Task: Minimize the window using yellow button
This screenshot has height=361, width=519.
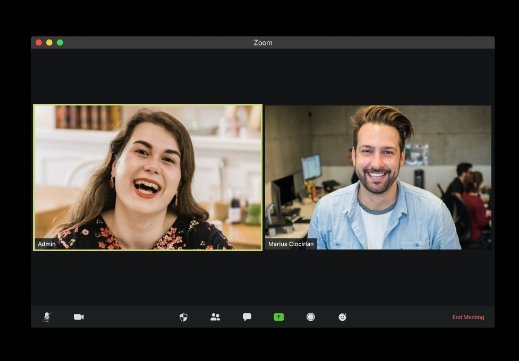Action: point(49,42)
